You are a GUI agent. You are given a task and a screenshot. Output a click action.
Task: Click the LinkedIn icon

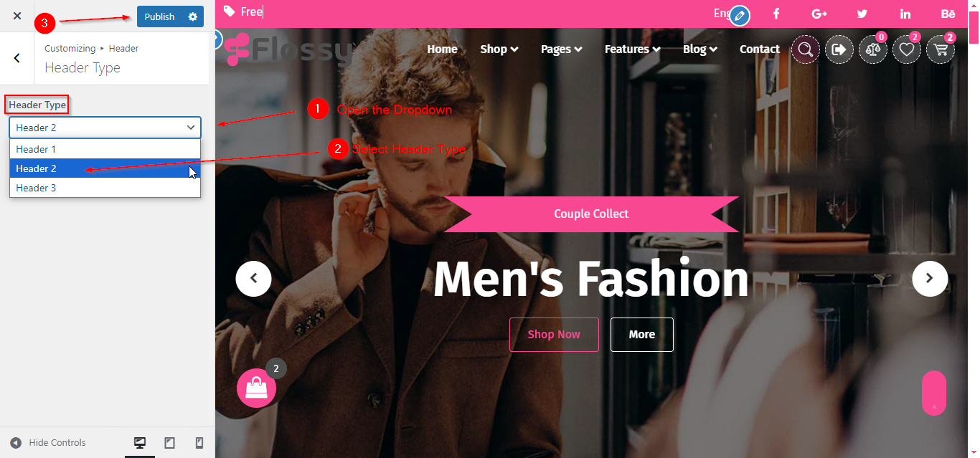905,14
